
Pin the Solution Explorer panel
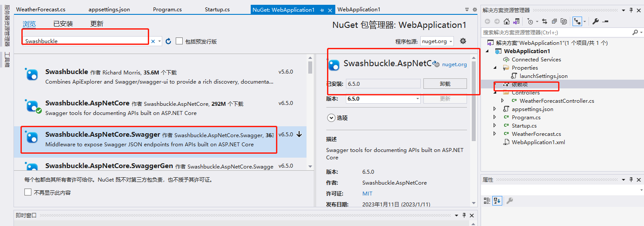[x=631, y=10]
